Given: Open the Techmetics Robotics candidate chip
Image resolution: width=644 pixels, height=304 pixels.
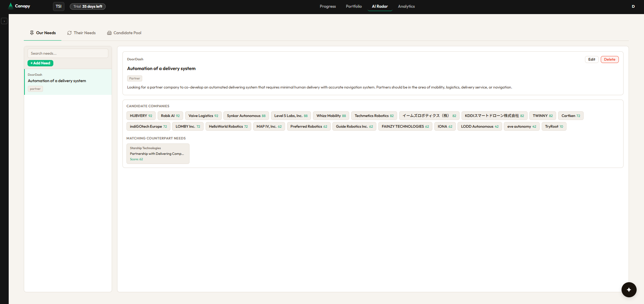Looking at the screenshot, I should point(374,116).
